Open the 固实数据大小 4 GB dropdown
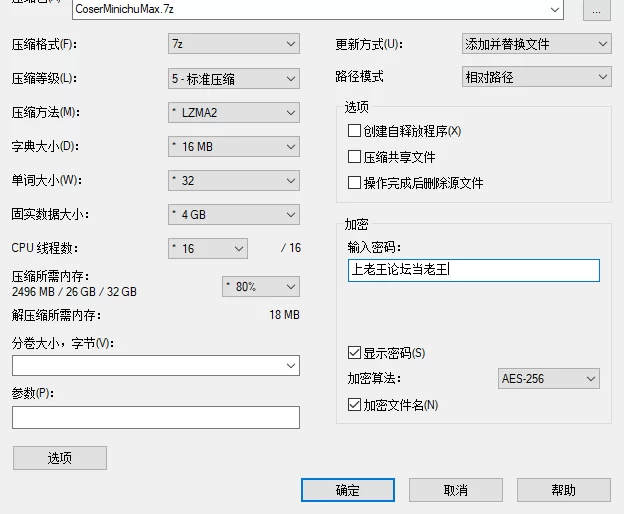This screenshot has height=514, width=624. tap(234, 215)
